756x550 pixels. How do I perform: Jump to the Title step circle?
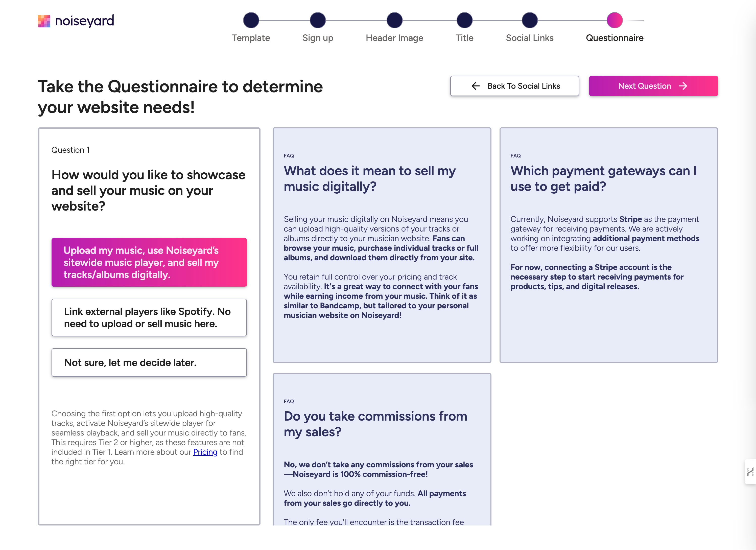click(x=464, y=20)
